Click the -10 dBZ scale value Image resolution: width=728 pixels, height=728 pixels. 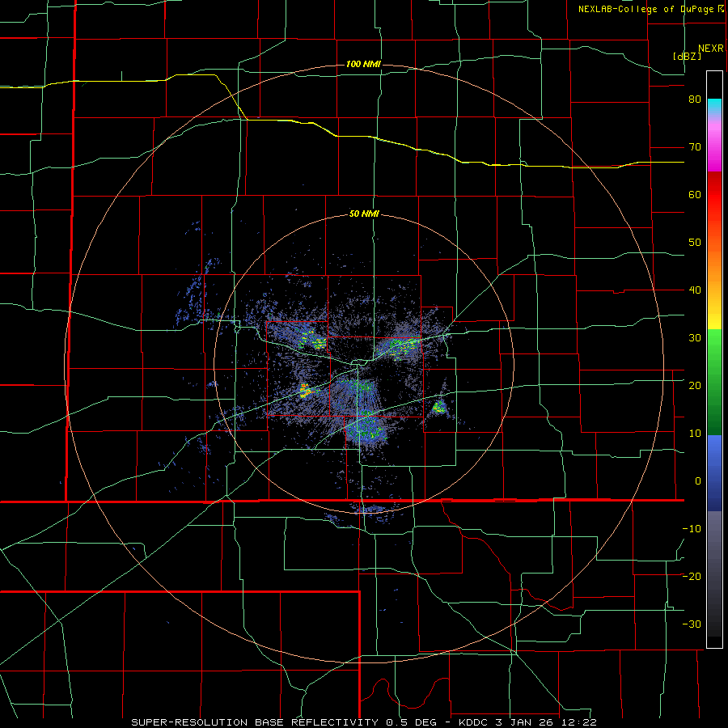click(x=692, y=528)
